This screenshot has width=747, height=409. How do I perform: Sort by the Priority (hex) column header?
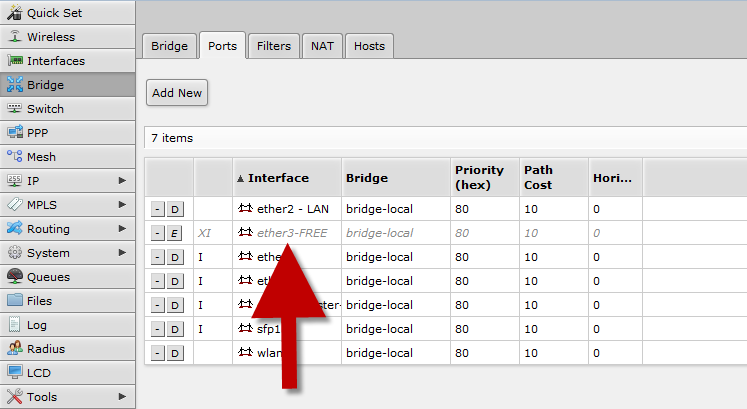point(485,178)
